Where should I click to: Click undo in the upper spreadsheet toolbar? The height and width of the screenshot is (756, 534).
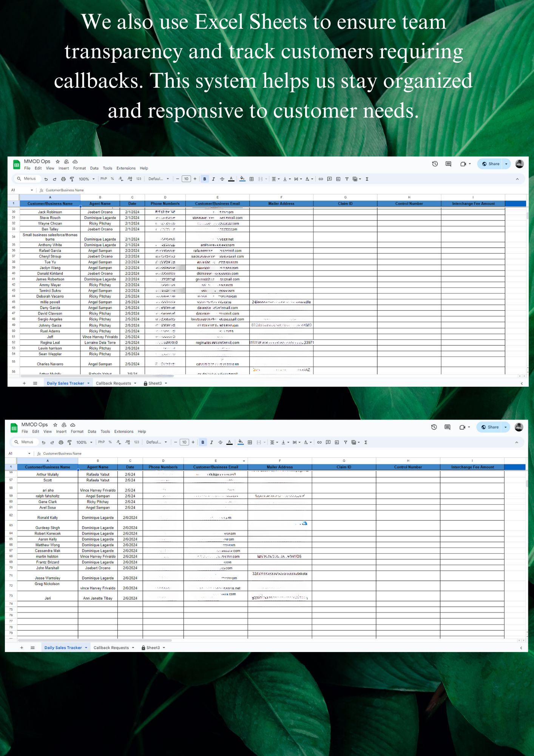[46, 179]
